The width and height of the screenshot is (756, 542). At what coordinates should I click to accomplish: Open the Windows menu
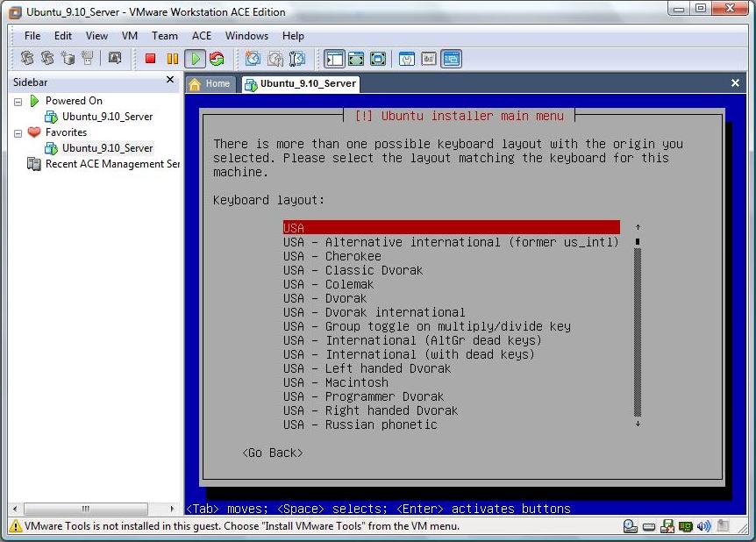point(246,36)
